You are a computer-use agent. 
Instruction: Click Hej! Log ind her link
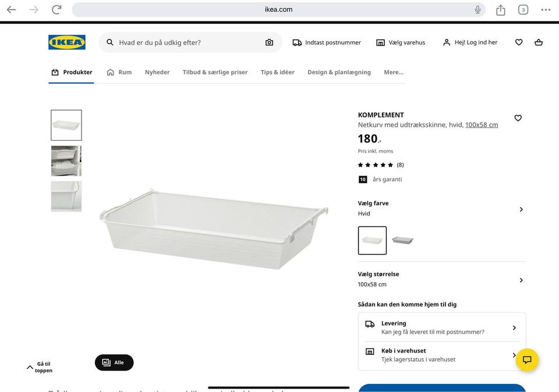[x=470, y=42]
